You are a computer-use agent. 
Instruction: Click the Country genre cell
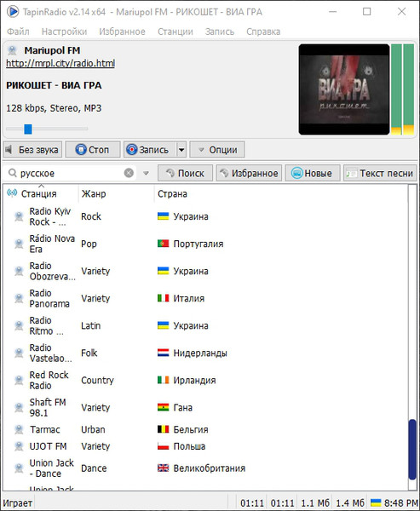click(97, 381)
